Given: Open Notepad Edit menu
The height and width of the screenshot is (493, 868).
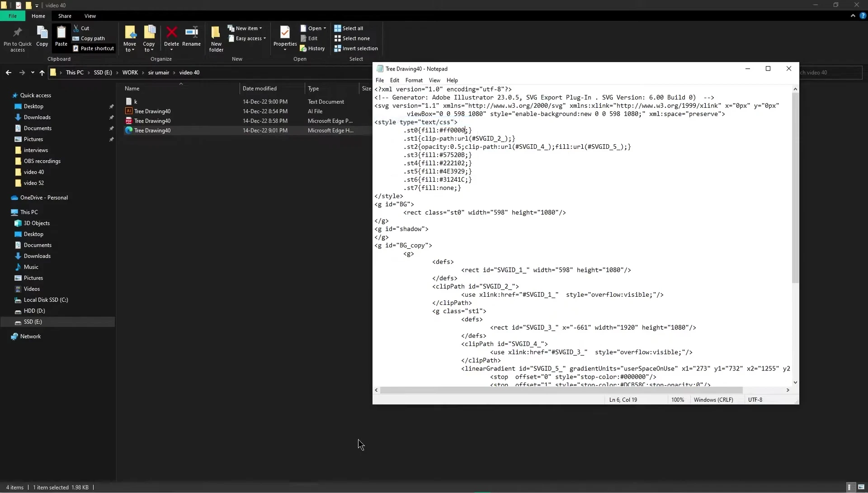Looking at the screenshot, I should 395,80.
